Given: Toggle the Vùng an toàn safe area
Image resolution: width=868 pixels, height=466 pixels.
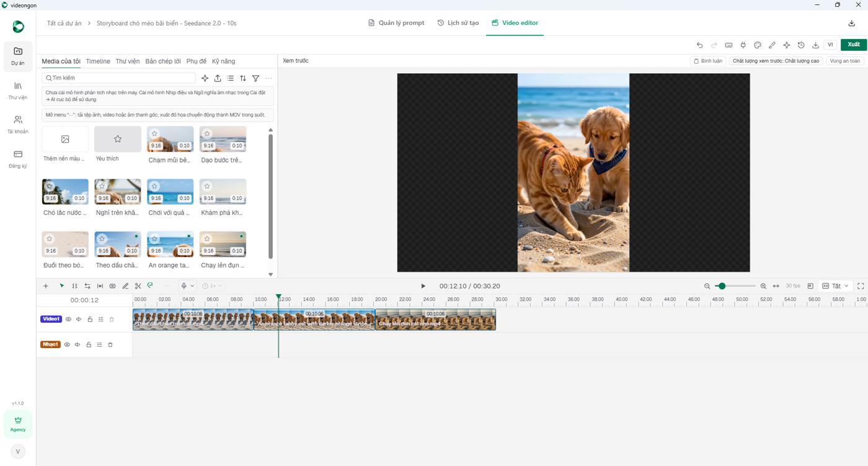Looking at the screenshot, I should click(845, 61).
